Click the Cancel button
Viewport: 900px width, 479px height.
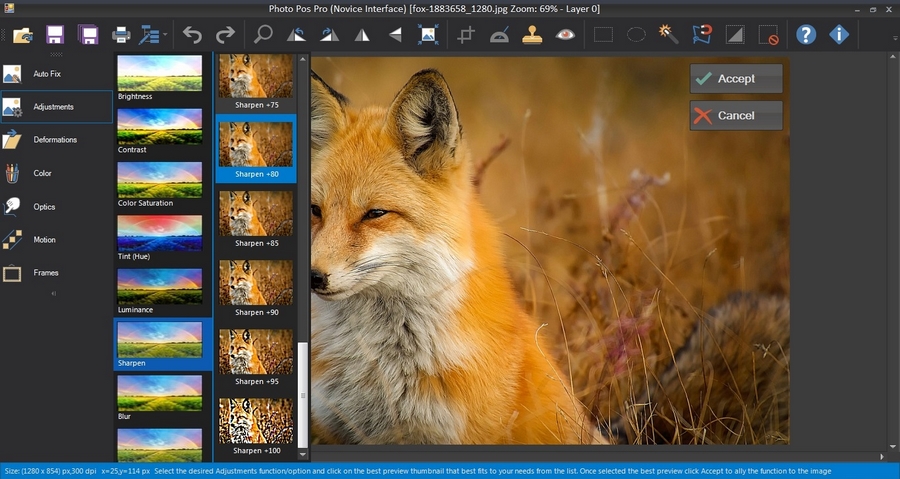point(736,115)
